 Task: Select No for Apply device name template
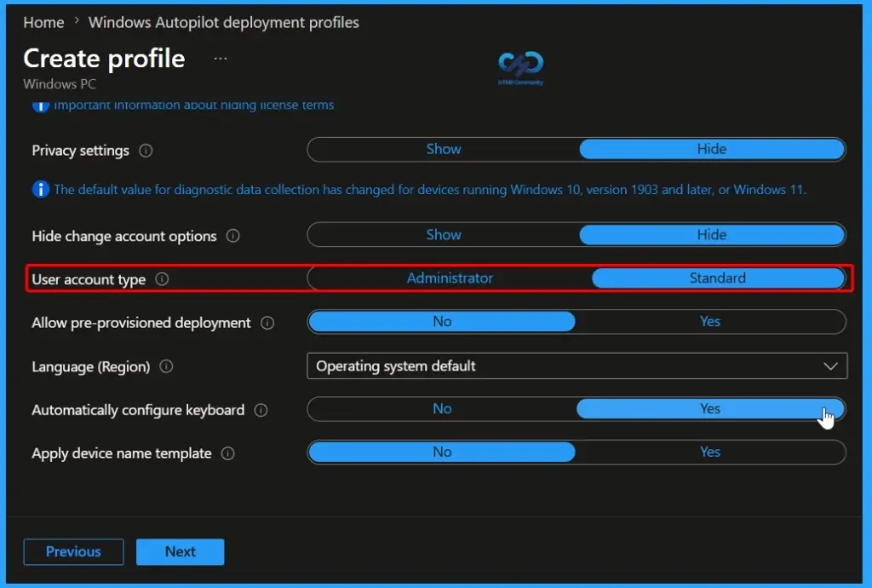click(442, 453)
